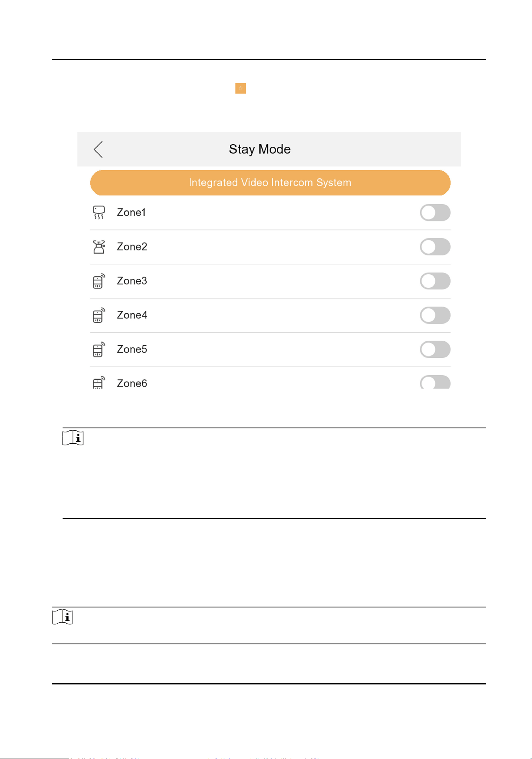Turn on the Zone2 switch
532x759 pixels.
click(x=435, y=247)
